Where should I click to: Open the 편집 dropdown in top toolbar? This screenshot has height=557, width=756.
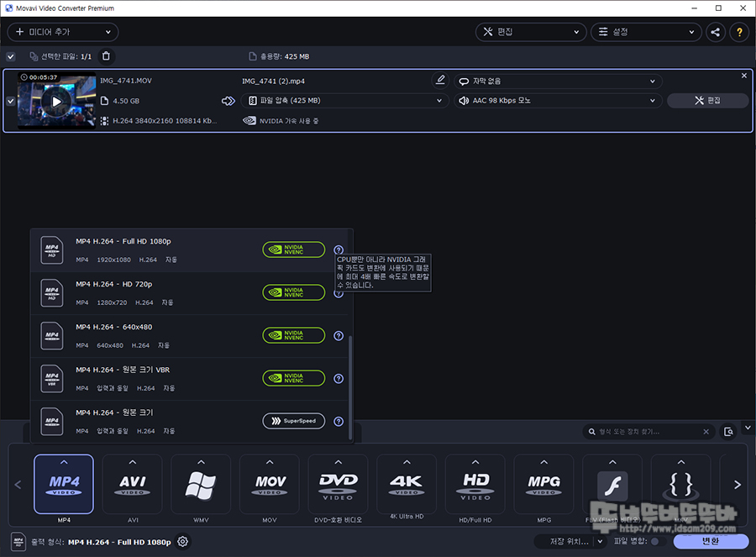click(531, 32)
